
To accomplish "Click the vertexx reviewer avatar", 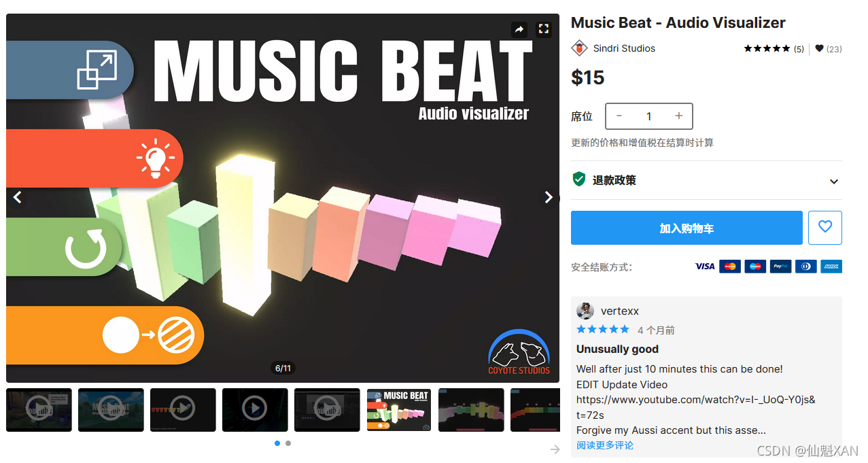I will click(585, 311).
